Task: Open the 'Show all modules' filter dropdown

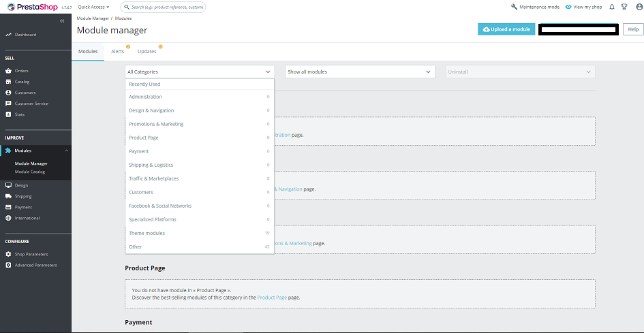Action: (x=360, y=72)
